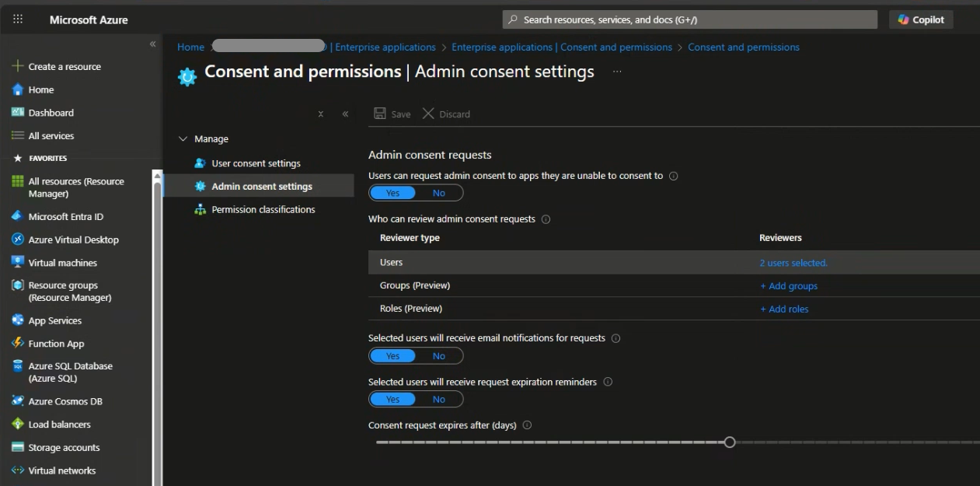Collapse the left portal sidebar chevron
The image size is (980, 486).
[x=152, y=44]
